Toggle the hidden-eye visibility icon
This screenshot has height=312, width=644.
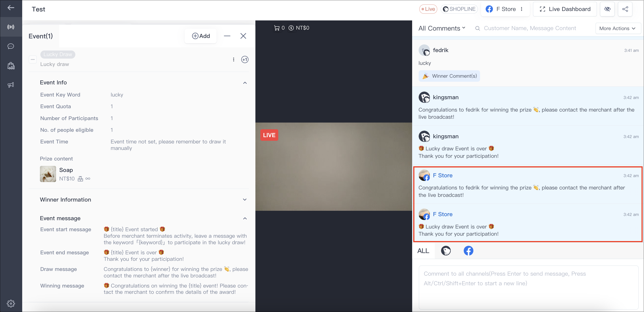coord(607,9)
